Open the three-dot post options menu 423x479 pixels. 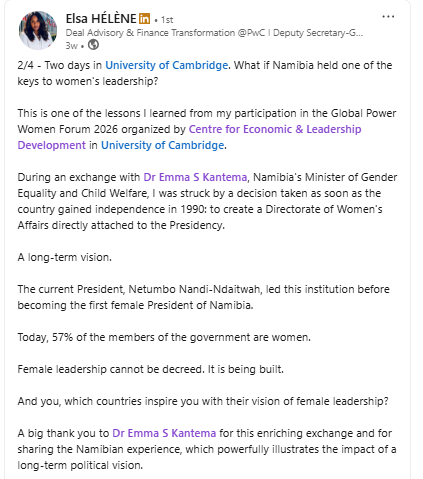coord(388,17)
